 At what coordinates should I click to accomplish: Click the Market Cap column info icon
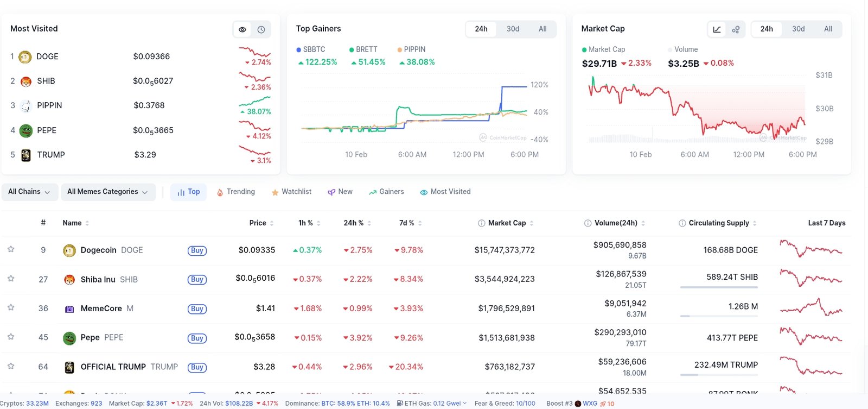point(481,223)
